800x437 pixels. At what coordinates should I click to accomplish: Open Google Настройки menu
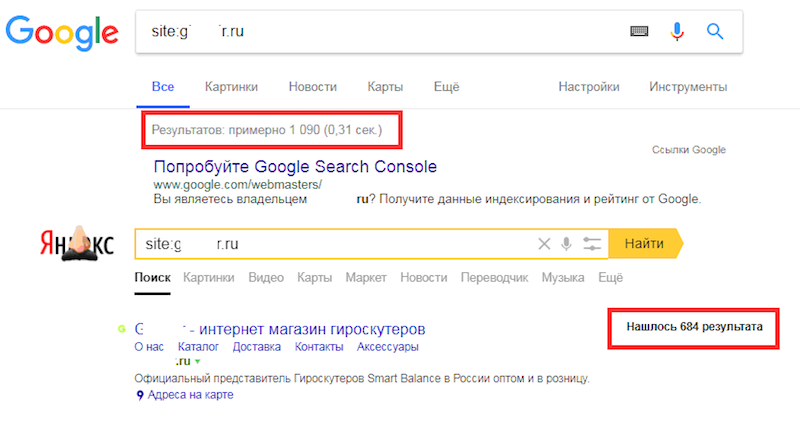pos(589,87)
